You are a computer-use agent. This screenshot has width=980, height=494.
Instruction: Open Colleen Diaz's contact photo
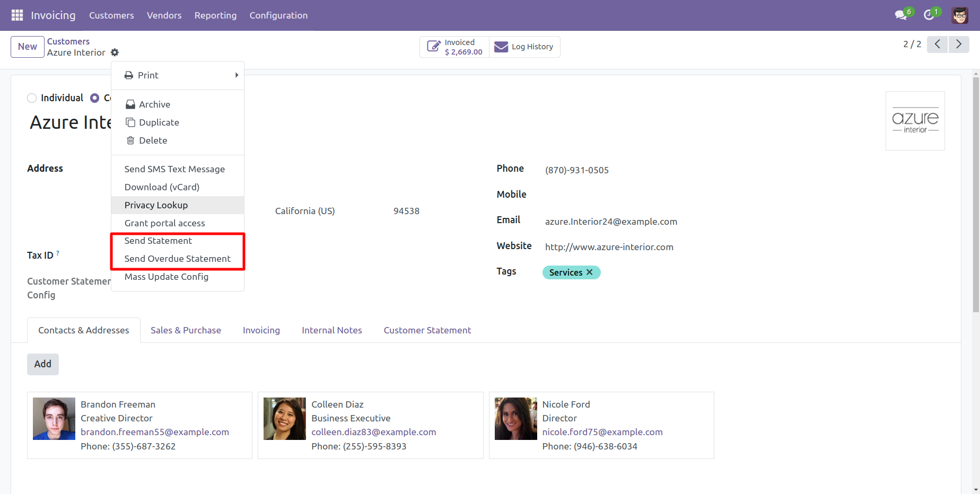point(285,419)
